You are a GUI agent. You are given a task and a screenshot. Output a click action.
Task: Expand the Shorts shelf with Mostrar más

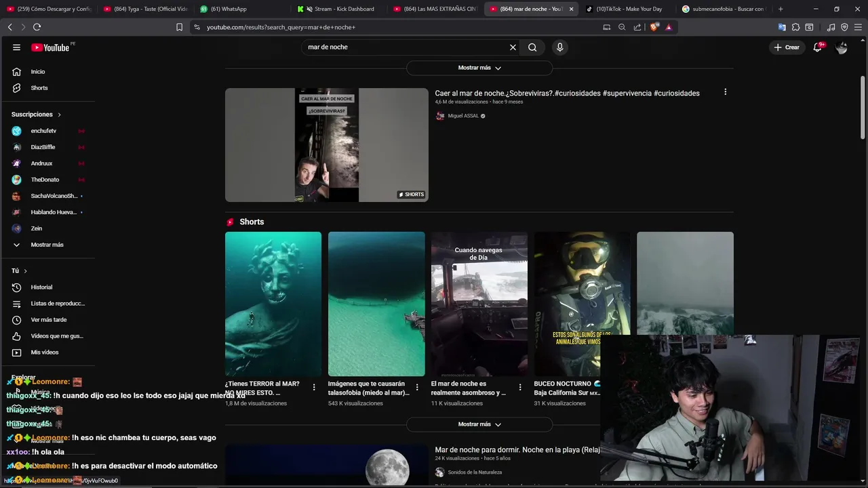coord(479,424)
